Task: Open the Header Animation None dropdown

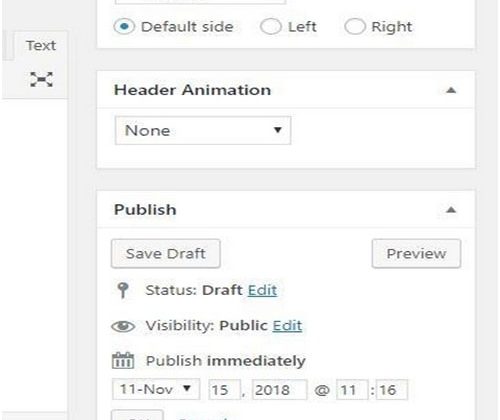Action: 203,130
